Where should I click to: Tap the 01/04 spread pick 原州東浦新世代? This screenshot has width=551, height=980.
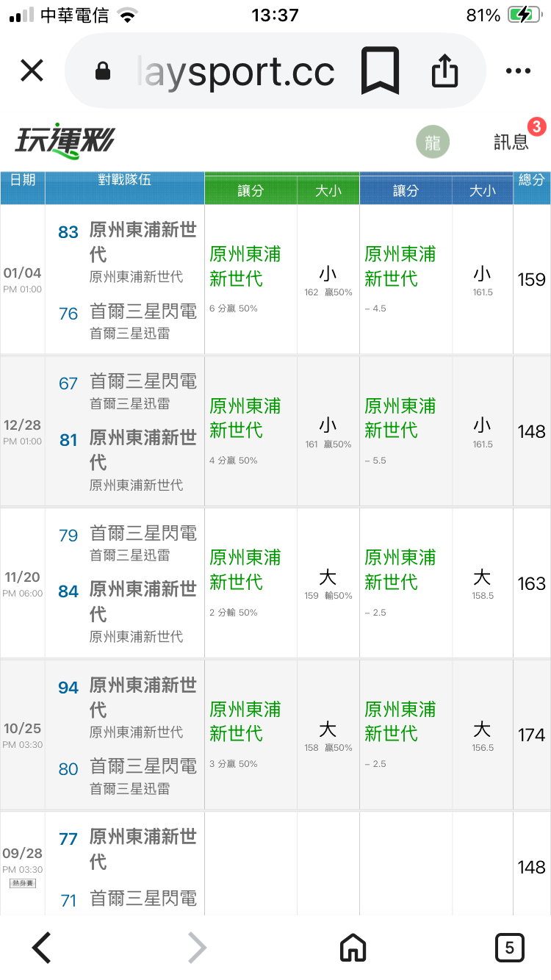(245, 267)
